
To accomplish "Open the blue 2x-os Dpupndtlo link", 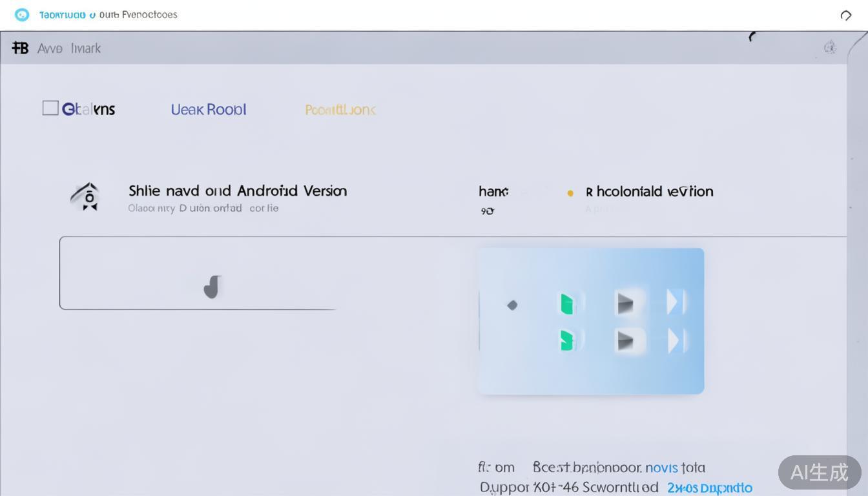I will (x=709, y=488).
